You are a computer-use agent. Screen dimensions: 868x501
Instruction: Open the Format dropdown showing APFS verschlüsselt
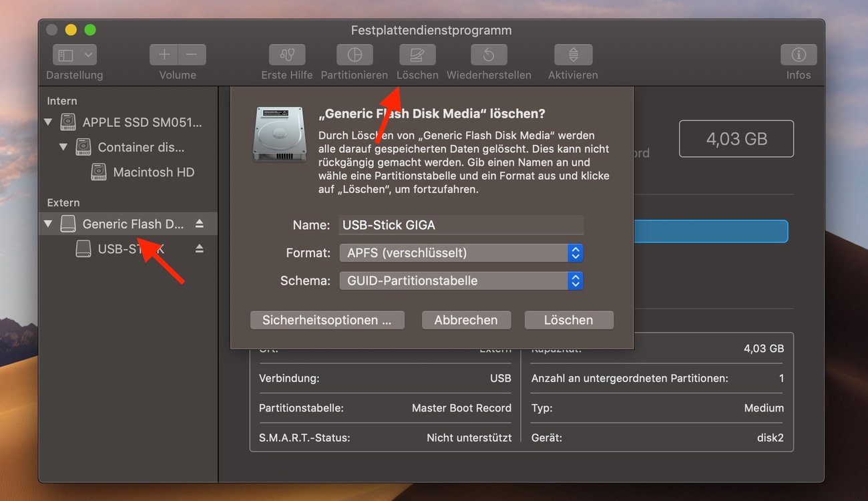point(461,253)
